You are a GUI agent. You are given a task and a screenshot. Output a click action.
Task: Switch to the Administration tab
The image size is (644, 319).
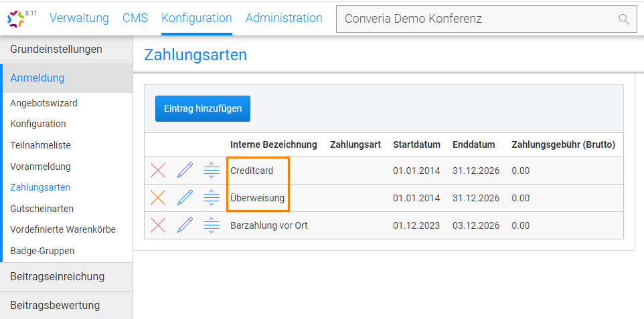[284, 18]
